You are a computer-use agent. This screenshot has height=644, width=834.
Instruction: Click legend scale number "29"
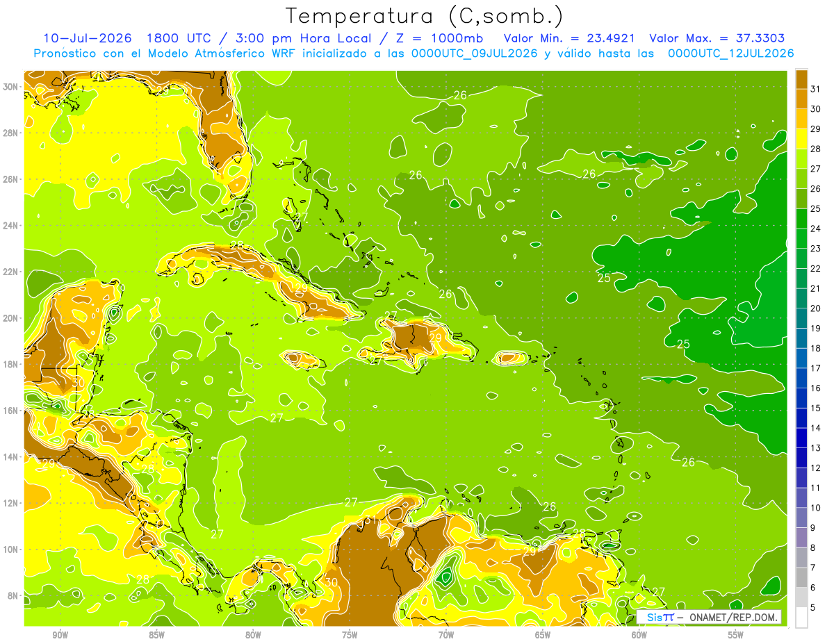(x=815, y=129)
